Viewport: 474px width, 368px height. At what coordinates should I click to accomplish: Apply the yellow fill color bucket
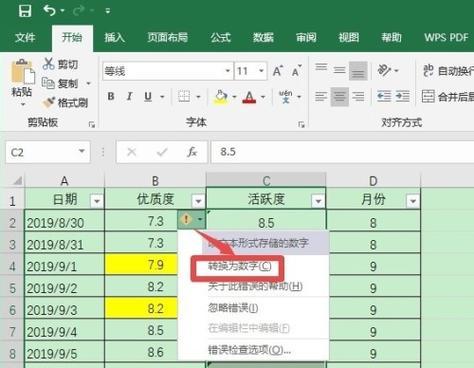[221, 97]
